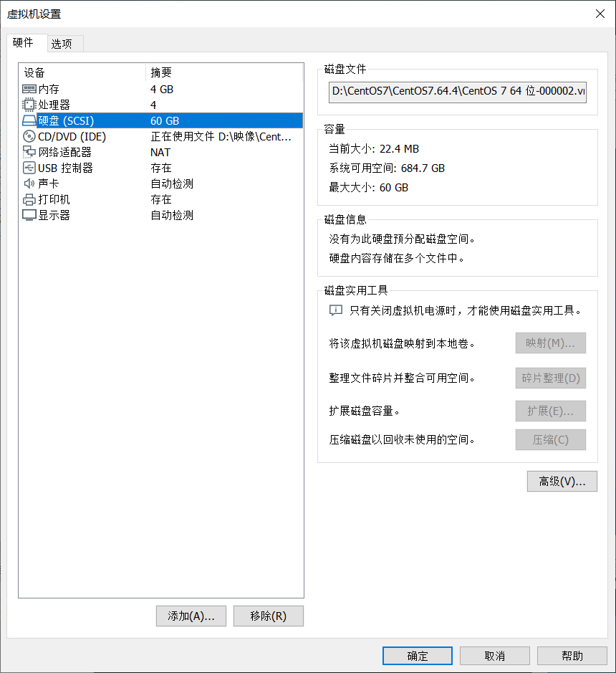This screenshot has width=616, height=673.
Task: Select the 打印机 printer icon
Action: (x=29, y=199)
